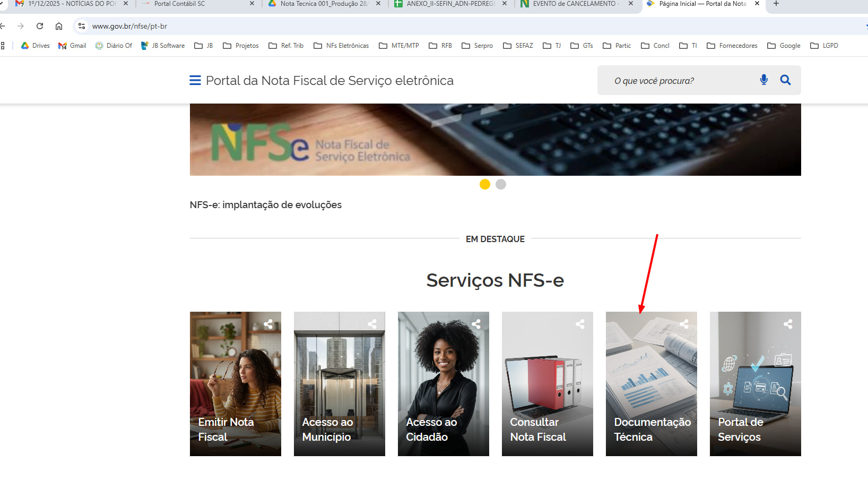The image size is (868, 488).
Task: Click the NFS-e banner image
Action: [495, 140]
